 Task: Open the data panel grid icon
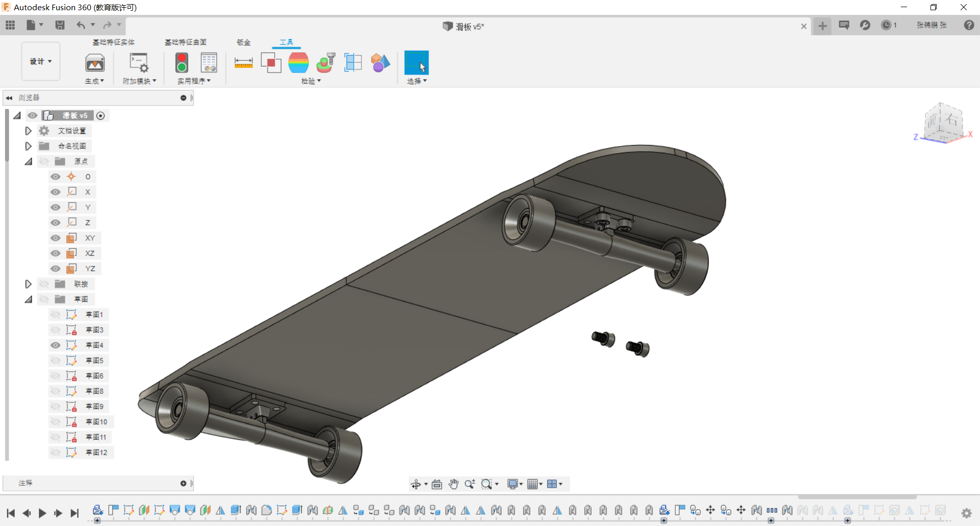[10, 25]
